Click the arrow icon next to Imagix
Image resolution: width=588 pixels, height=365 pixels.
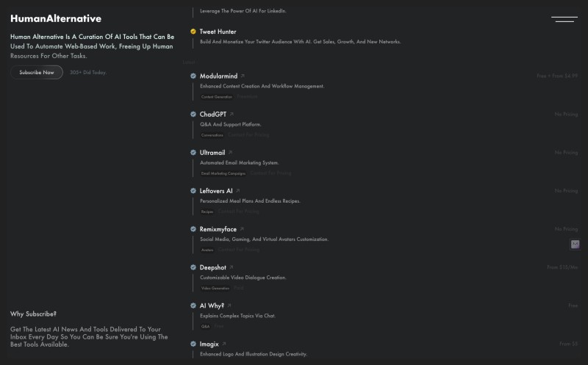pyautogui.click(x=224, y=344)
